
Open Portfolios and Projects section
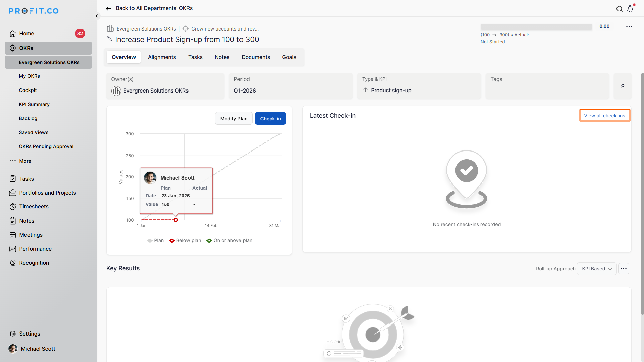47,193
